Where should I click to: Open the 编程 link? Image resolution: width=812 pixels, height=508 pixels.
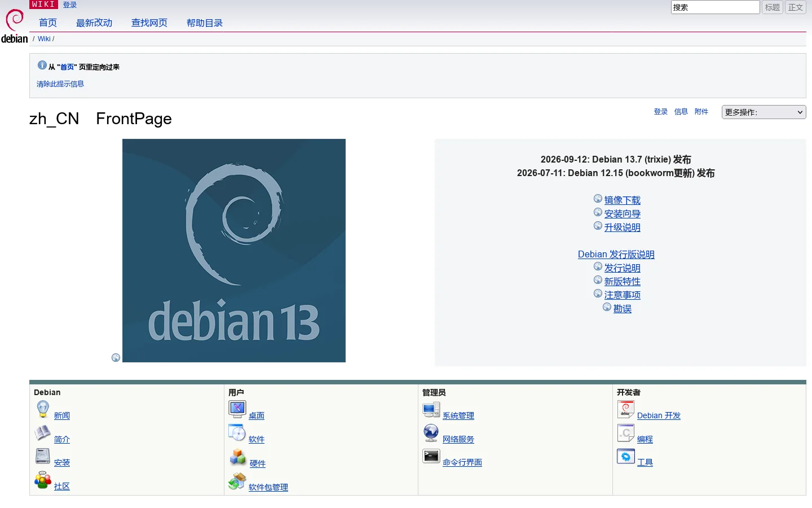[645, 439]
